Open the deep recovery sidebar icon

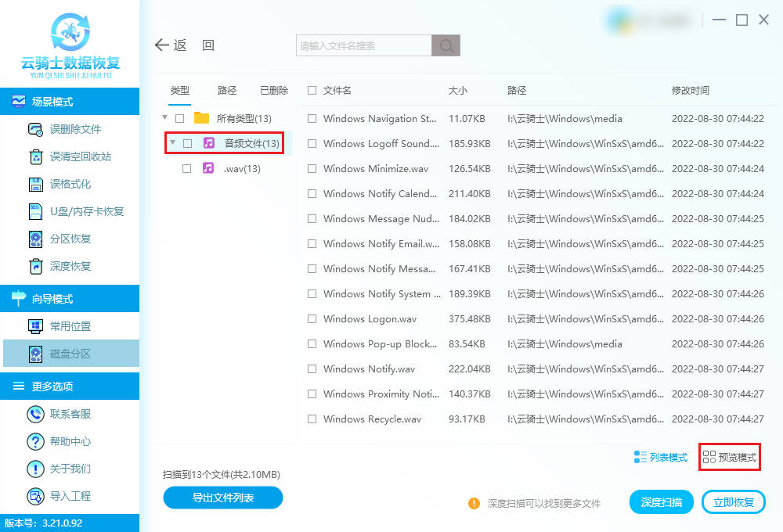(x=35, y=266)
